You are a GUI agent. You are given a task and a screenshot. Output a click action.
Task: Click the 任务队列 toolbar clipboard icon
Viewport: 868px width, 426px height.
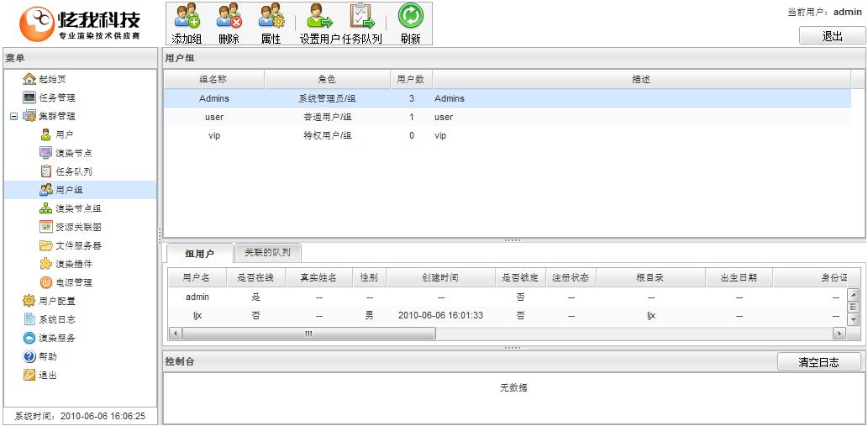pos(362,16)
